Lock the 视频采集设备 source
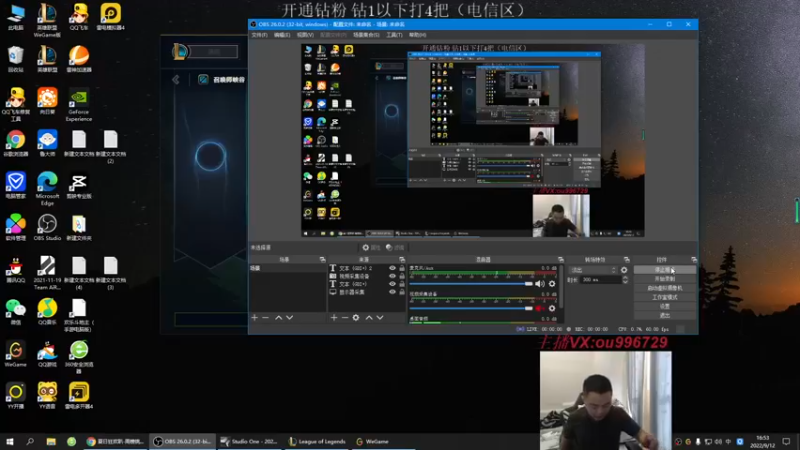This screenshot has height=450, width=800. pyautogui.click(x=402, y=276)
